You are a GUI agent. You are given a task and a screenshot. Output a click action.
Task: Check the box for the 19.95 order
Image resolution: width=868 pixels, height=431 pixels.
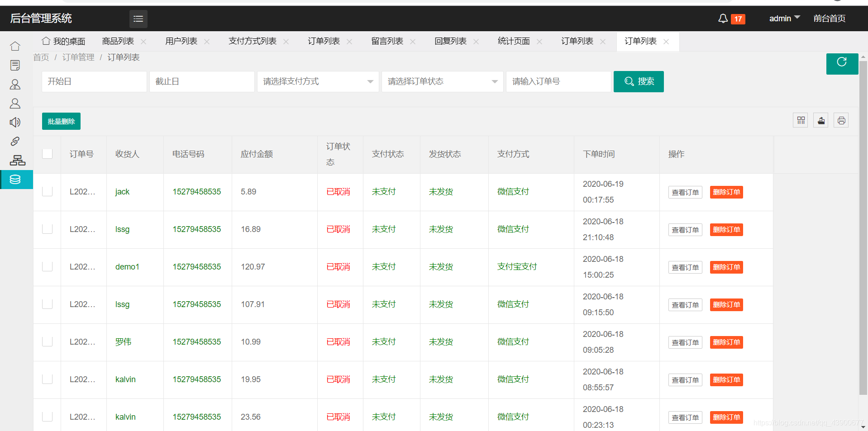[47, 379]
